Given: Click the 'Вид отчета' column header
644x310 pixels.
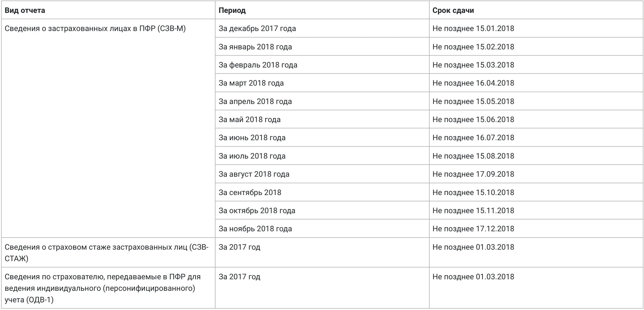Looking at the screenshot, I should click(108, 10).
